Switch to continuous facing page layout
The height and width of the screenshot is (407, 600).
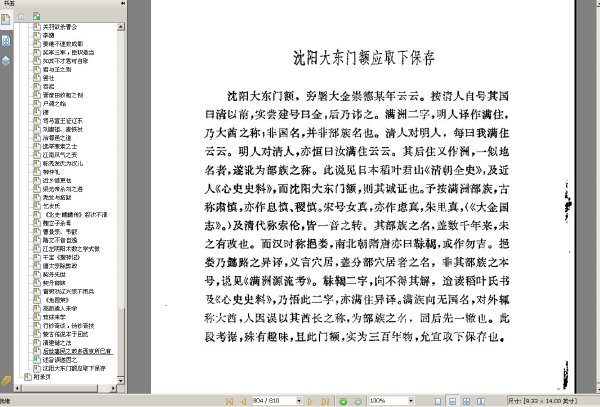tap(466, 401)
